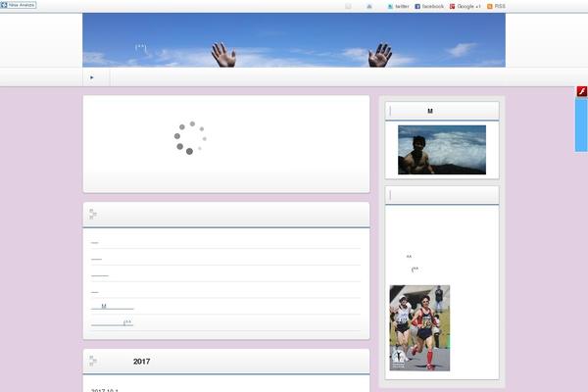Open the twitter share link
This screenshot has height=392, width=588.
pyautogui.click(x=398, y=7)
